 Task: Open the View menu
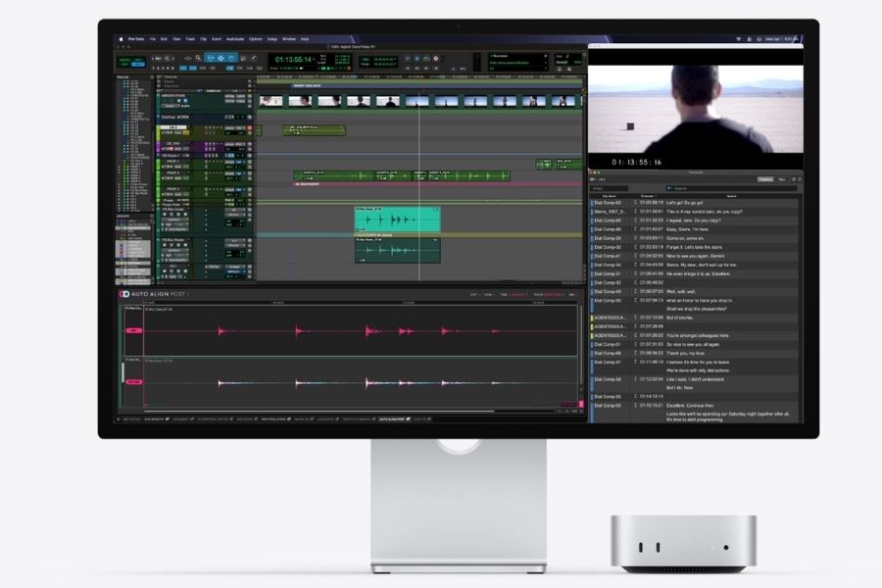pyautogui.click(x=176, y=39)
